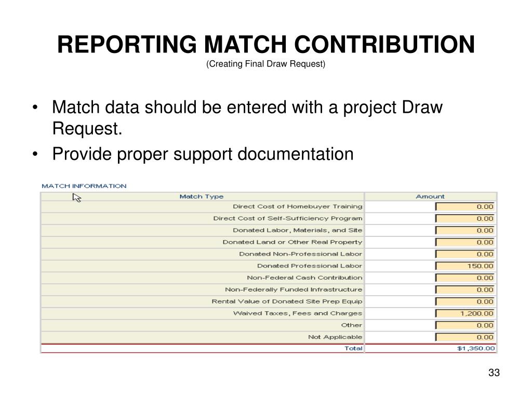The width and height of the screenshot is (532, 399).
Task: Click the Donated Labor, Materials, and Site amount field
Action: [x=465, y=230]
